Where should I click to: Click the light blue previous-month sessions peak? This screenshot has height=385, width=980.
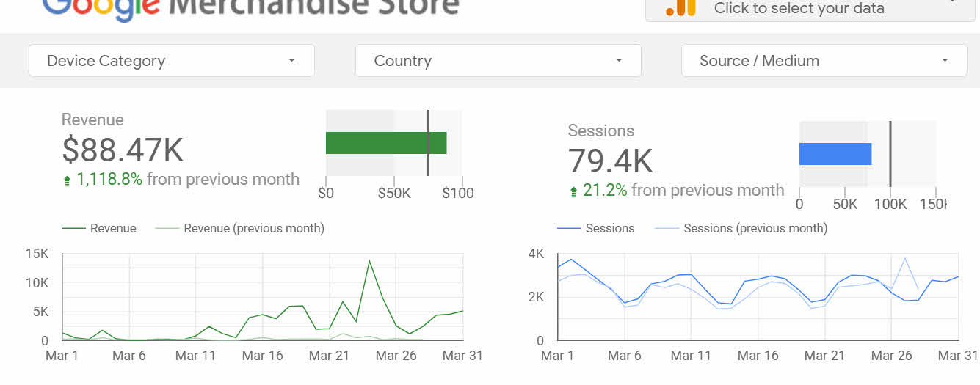coord(905,258)
